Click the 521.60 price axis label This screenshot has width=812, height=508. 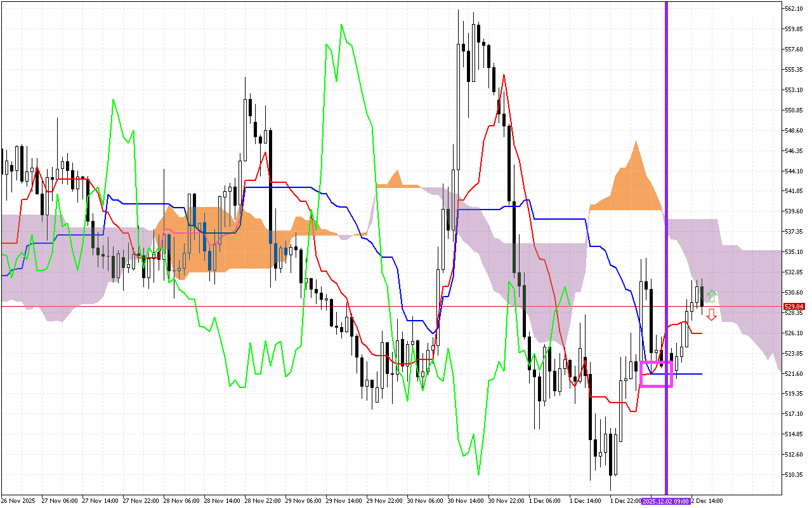click(794, 373)
